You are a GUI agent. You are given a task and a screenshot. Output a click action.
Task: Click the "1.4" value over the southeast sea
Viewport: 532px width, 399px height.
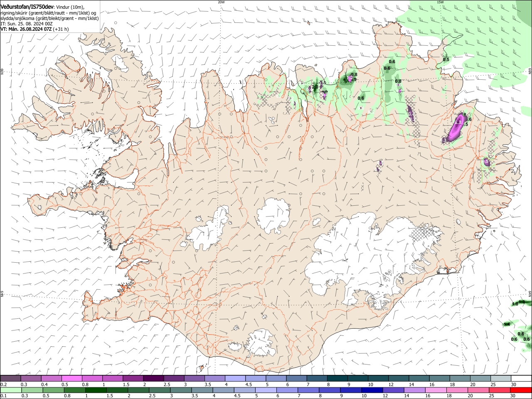[507, 324]
